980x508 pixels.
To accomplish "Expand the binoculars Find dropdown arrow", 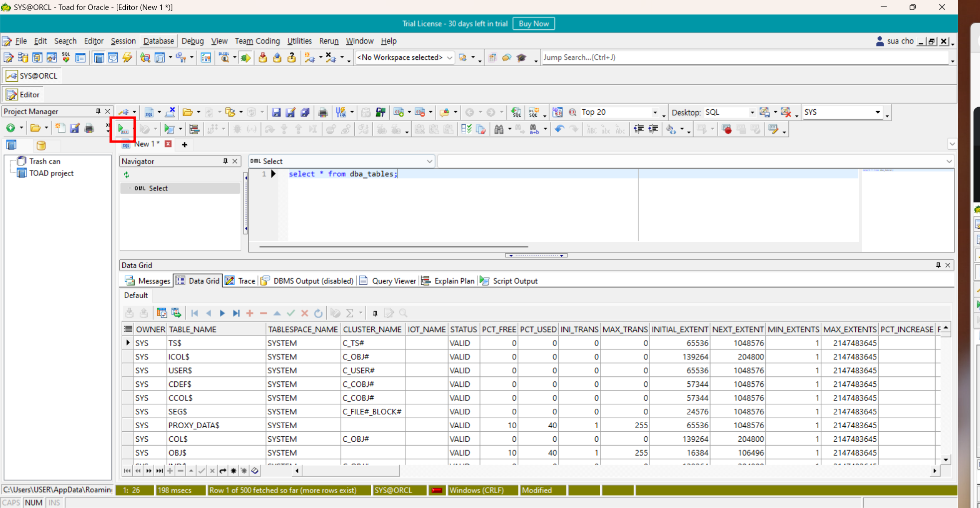I will point(509,130).
